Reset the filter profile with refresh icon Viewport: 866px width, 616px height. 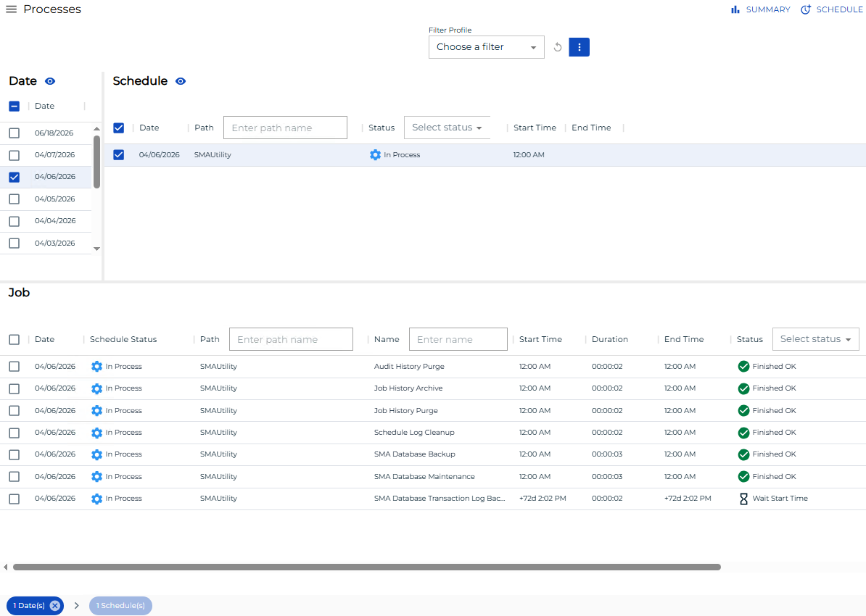click(x=558, y=47)
